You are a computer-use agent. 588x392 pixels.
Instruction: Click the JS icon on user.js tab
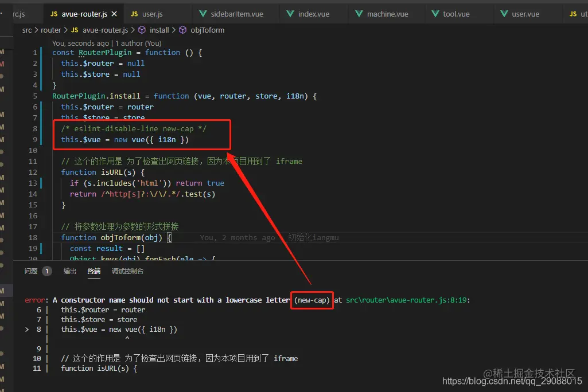134,14
